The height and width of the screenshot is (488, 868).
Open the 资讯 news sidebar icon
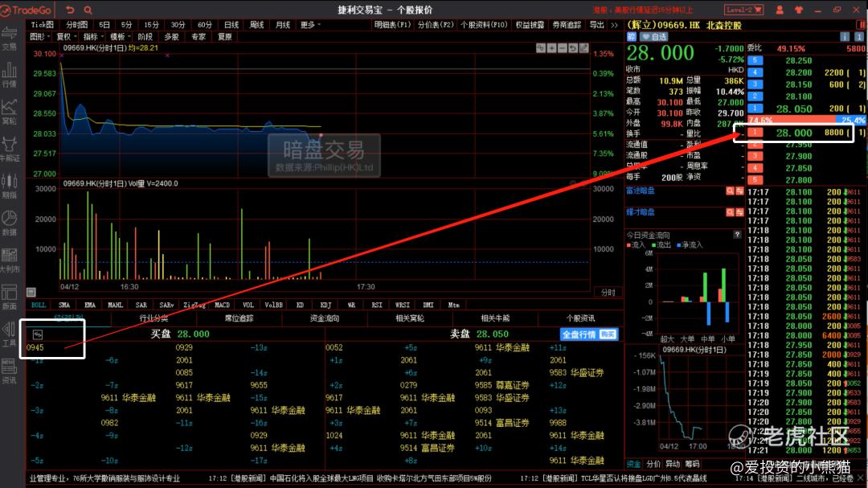10,371
